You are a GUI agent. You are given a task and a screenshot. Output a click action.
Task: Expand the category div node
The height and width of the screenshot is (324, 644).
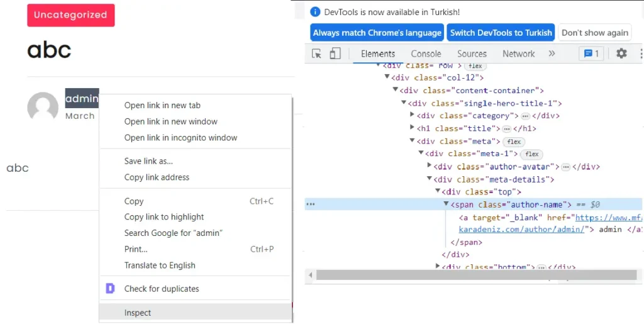(413, 116)
